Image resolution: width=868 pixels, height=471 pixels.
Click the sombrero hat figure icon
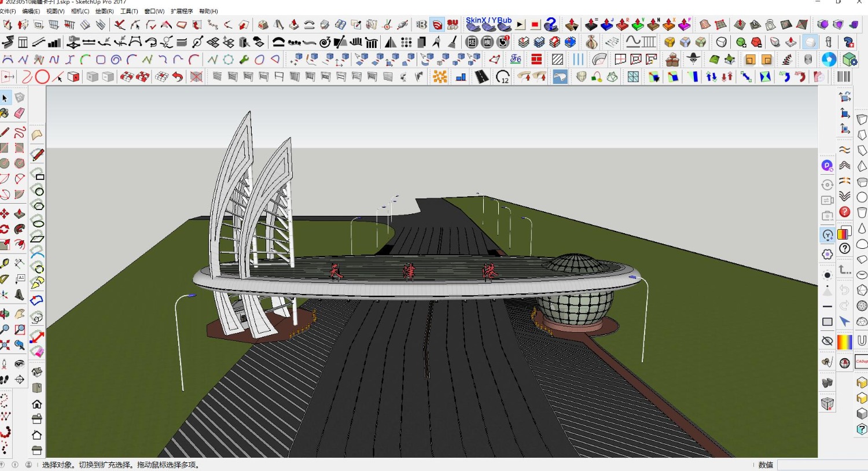tap(693, 59)
